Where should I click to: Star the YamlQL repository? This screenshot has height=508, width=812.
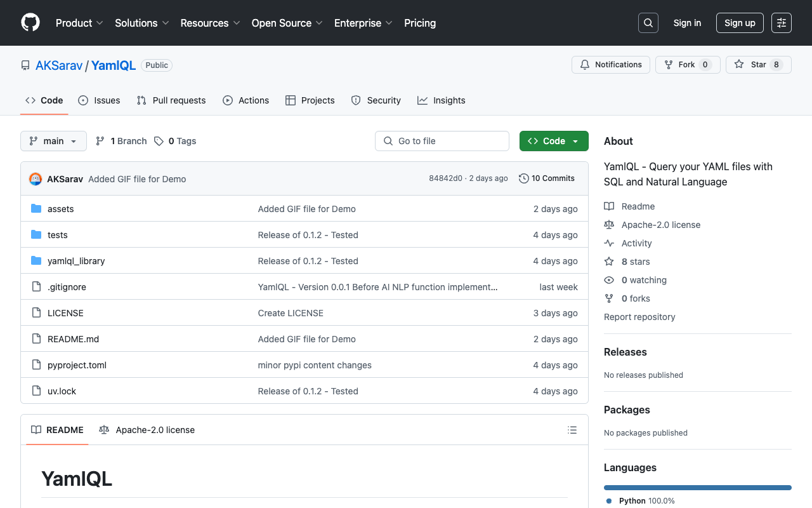pos(758,64)
